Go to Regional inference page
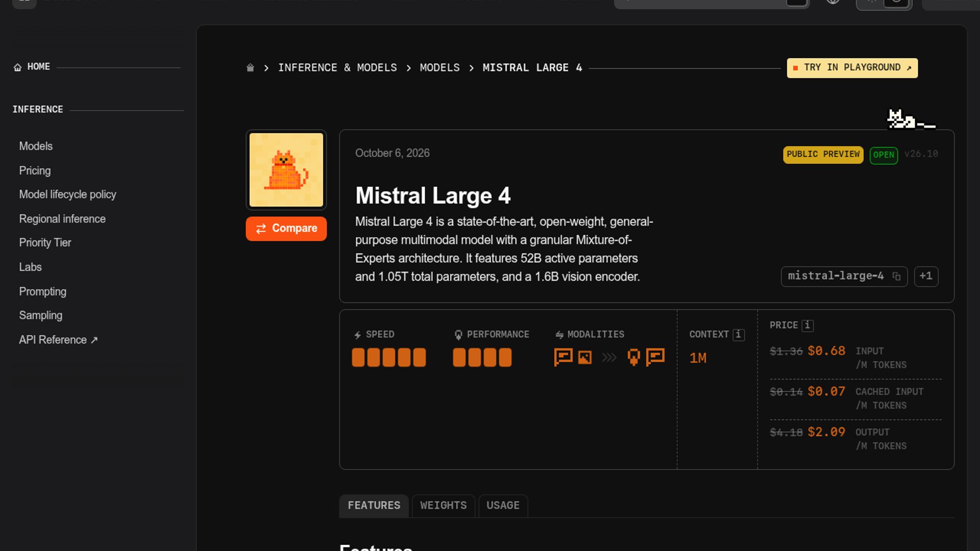The height and width of the screenshot is (551, 980). [x=62, y=219]
